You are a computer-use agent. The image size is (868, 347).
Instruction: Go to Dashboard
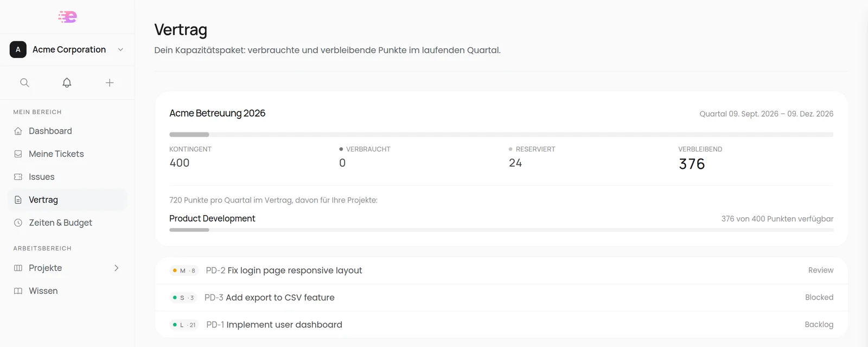pos(67,131)
